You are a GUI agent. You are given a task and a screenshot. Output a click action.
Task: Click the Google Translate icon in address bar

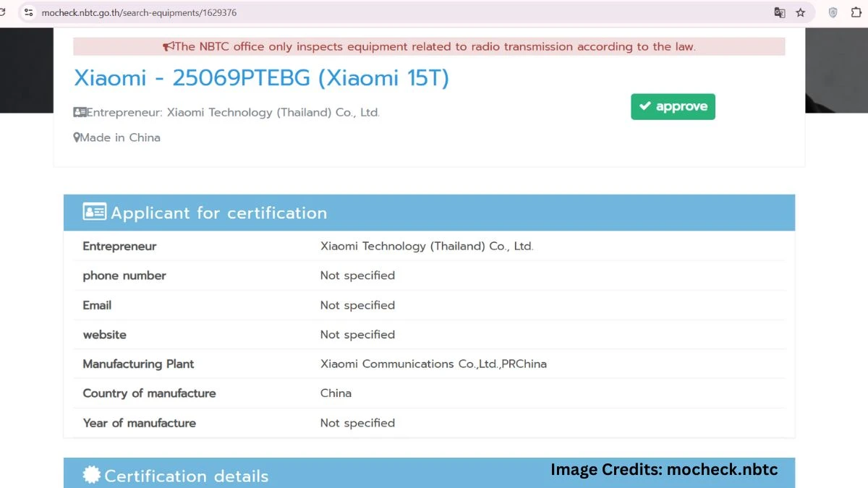(x=779, y=12)
